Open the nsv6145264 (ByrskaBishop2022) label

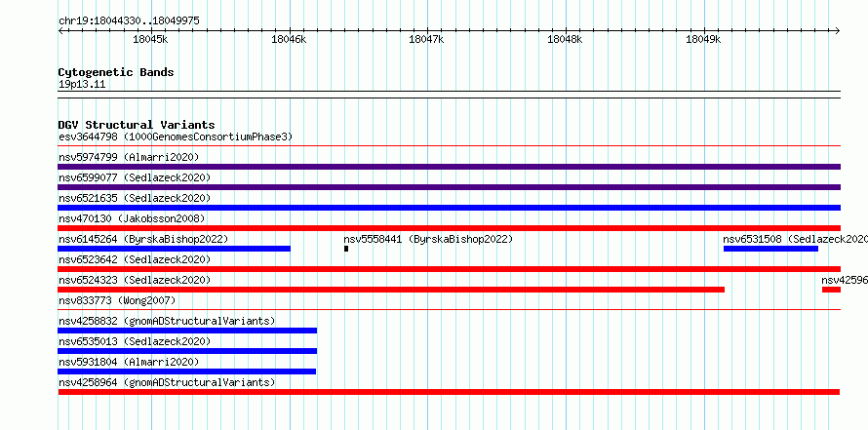(143, 239)
